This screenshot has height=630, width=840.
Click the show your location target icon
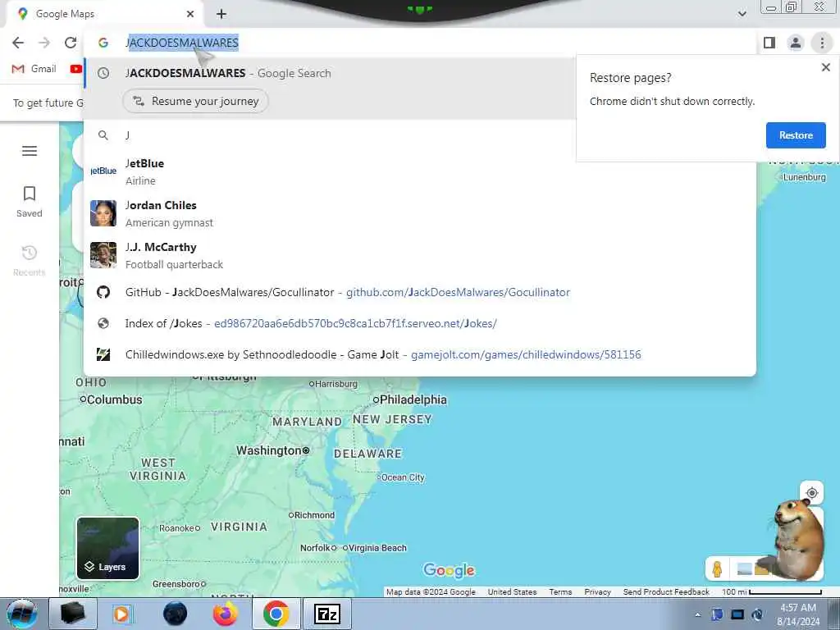point(811,493)
